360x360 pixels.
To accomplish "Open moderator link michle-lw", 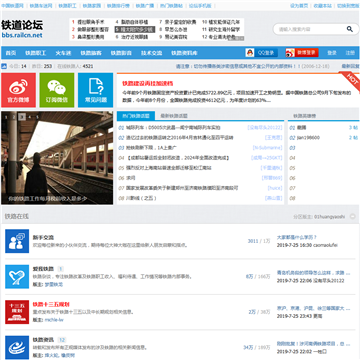I will point(54,320).
